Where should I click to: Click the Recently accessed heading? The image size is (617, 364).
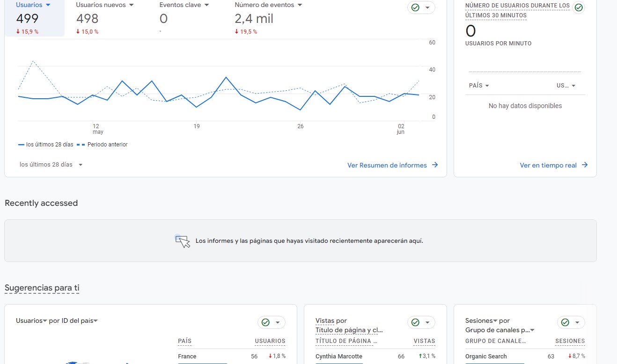[41, 203]
